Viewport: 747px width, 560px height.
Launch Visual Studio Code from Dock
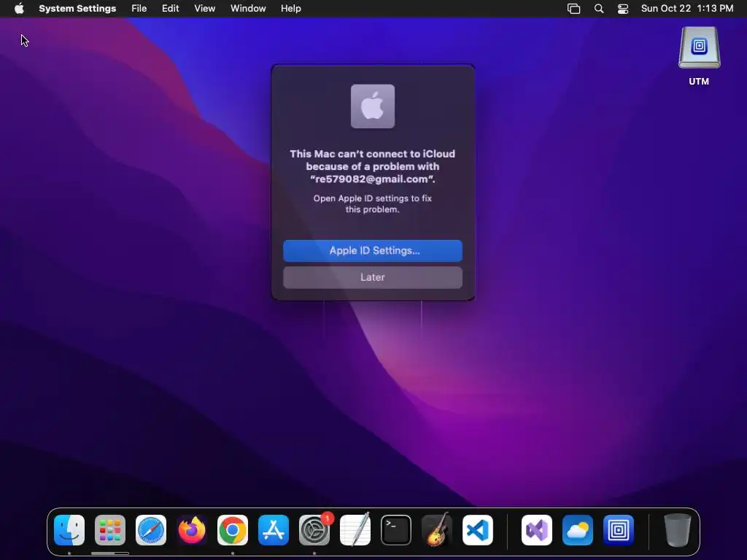click(x=478, y=530)
